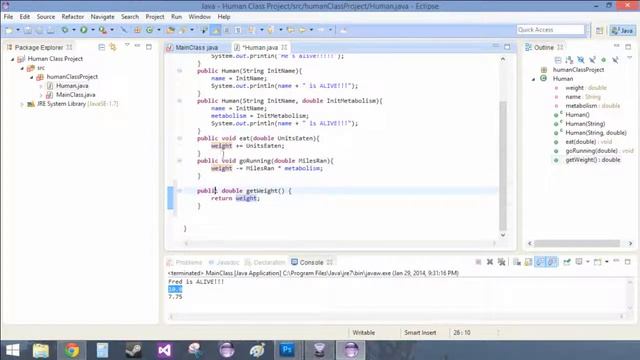This screenshot has height=360, width=640.
Task: Open the Source menu
Action: (46, 17)
